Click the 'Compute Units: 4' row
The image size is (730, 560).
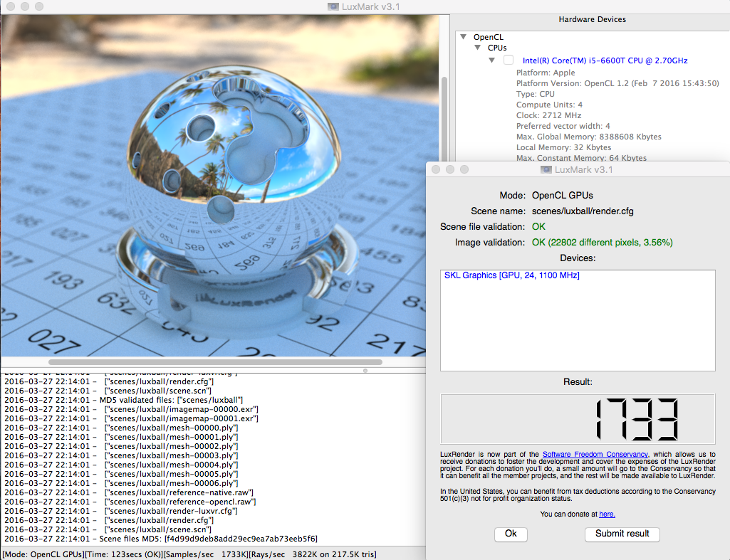pos(549,105)
